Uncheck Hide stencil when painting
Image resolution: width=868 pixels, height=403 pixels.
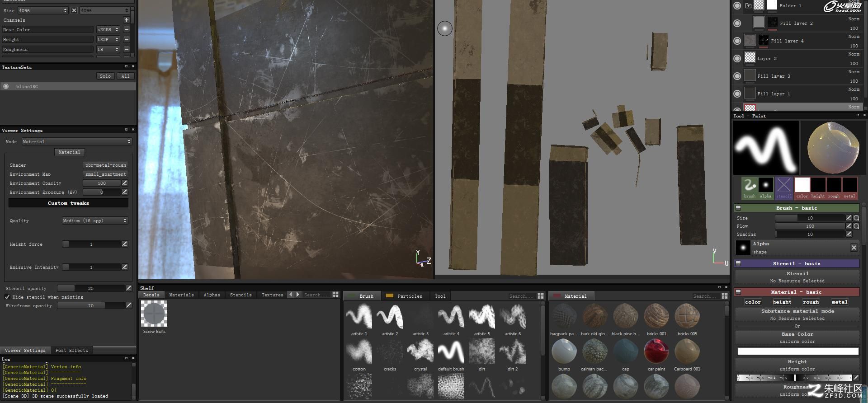point(7,297)
